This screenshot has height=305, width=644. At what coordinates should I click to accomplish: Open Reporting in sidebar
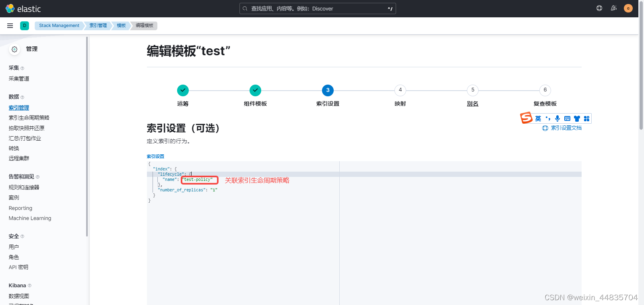point(21,208)
